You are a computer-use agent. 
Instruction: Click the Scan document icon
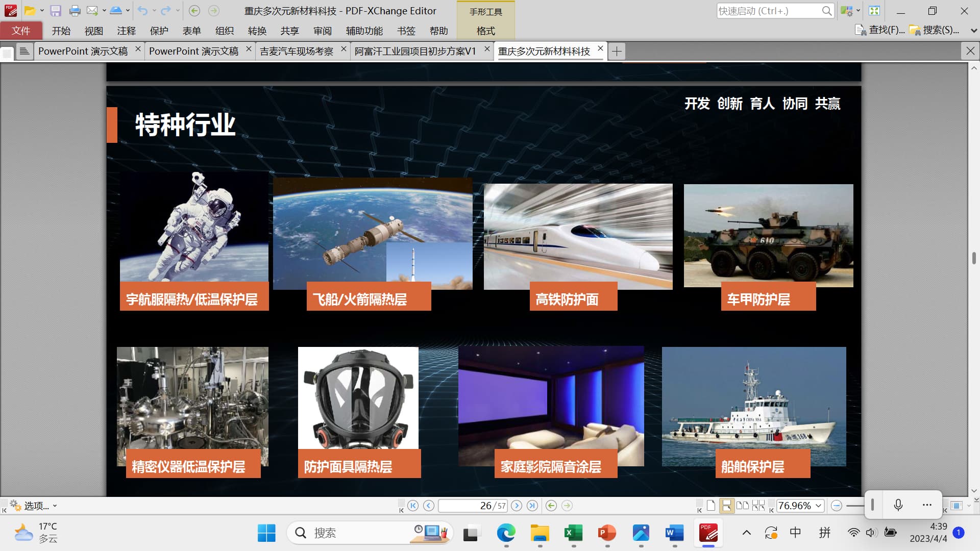(x=116, y=11)
